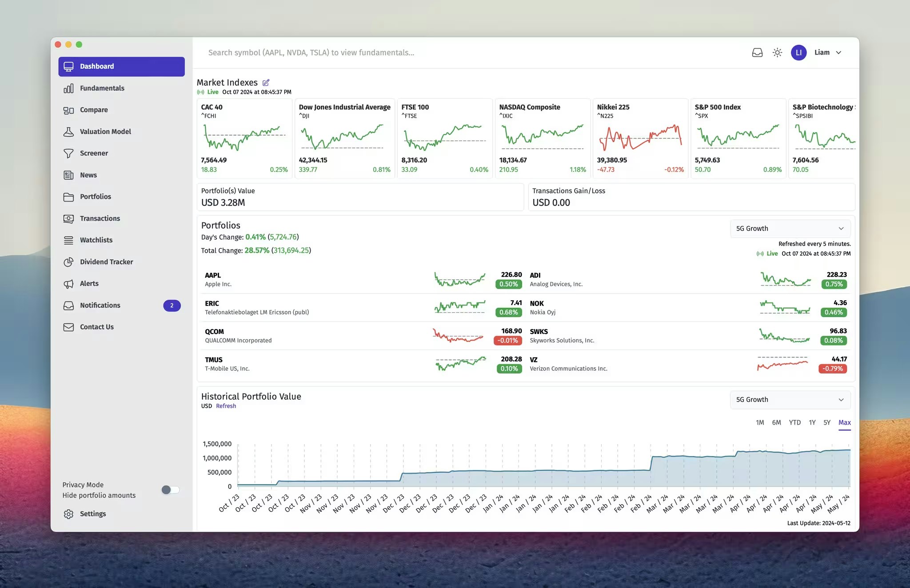The image size is (910, 588).
Task: Click the Dashboard monitor icon in sidebar
Action: point(68,67)
